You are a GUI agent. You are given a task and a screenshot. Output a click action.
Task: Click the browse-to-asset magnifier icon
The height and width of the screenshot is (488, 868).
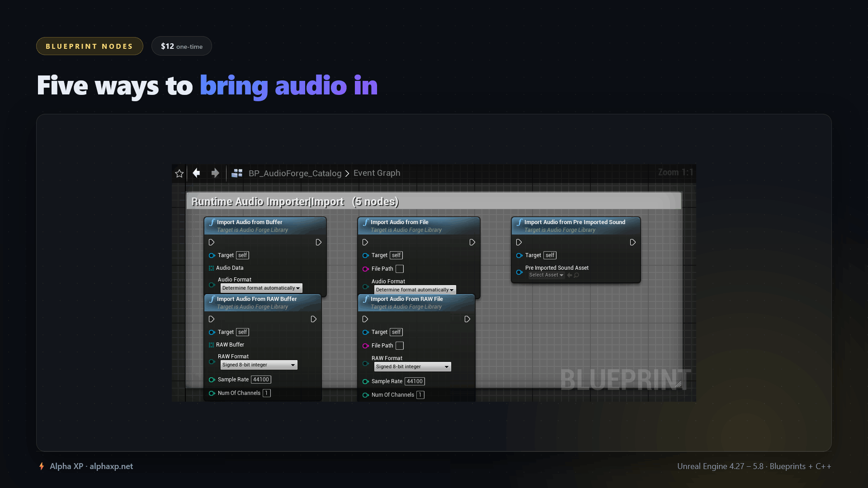point(576,275)
